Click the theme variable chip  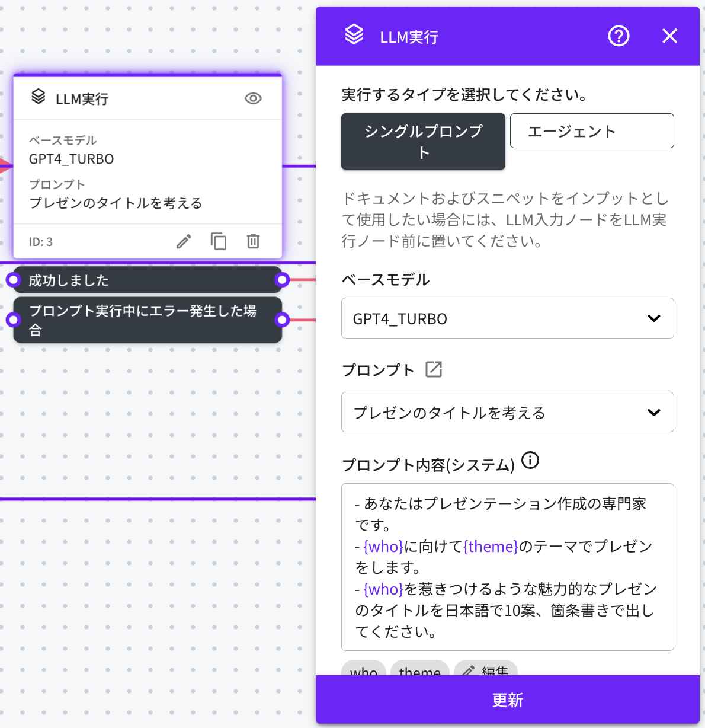419,669
